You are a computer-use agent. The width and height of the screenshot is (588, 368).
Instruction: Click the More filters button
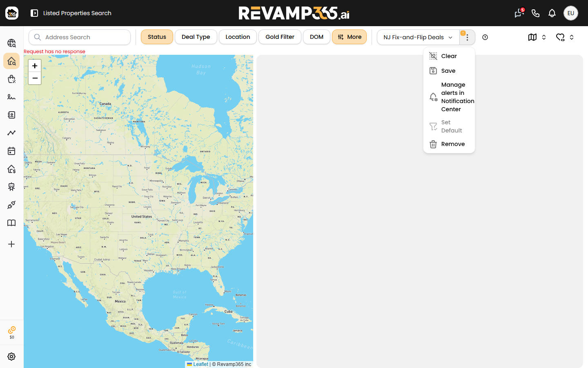pyautogui.click(x=349, y=37)
